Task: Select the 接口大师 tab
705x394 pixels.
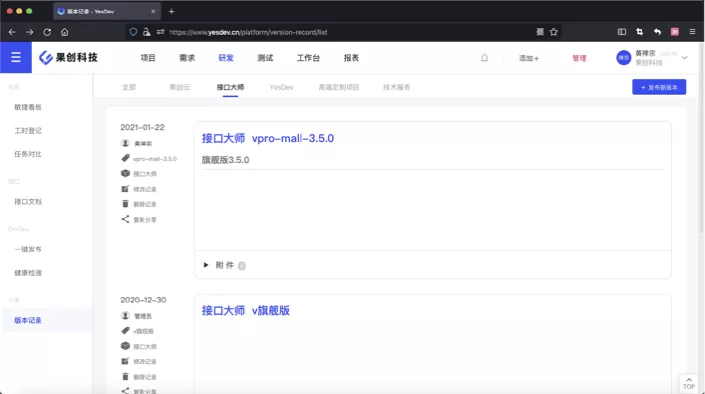Action: pos(230,87)
